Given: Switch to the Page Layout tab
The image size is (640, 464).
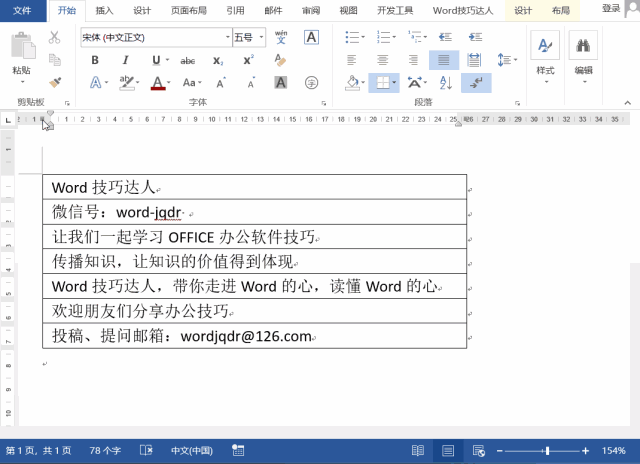Looking at the screenshot, I should [189, 11].
